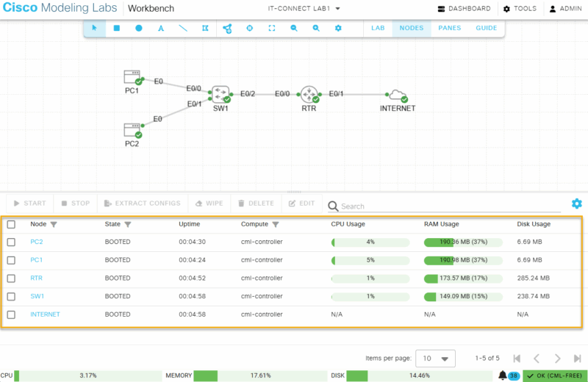
Task: Go to the DASHBOARD
Action: click(464, 9)
